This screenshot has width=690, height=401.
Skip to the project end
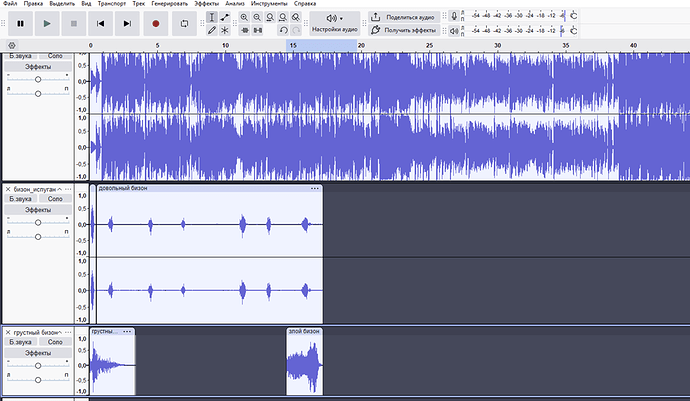tap(127, 24)
